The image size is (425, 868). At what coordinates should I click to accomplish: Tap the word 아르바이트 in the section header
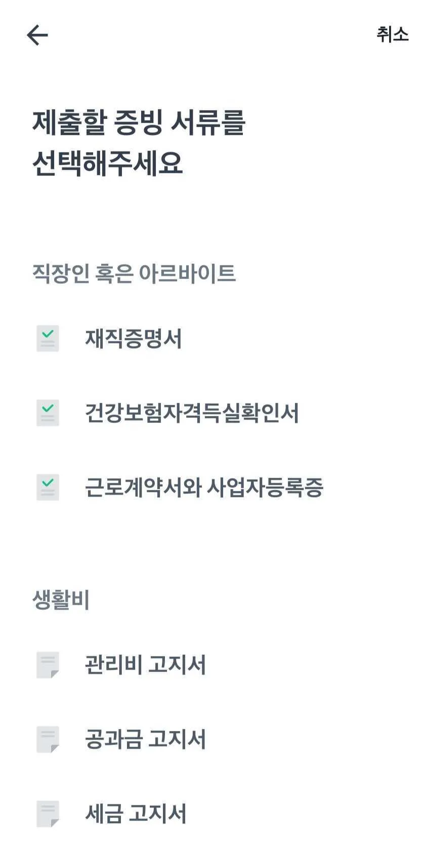pos(187,273)
